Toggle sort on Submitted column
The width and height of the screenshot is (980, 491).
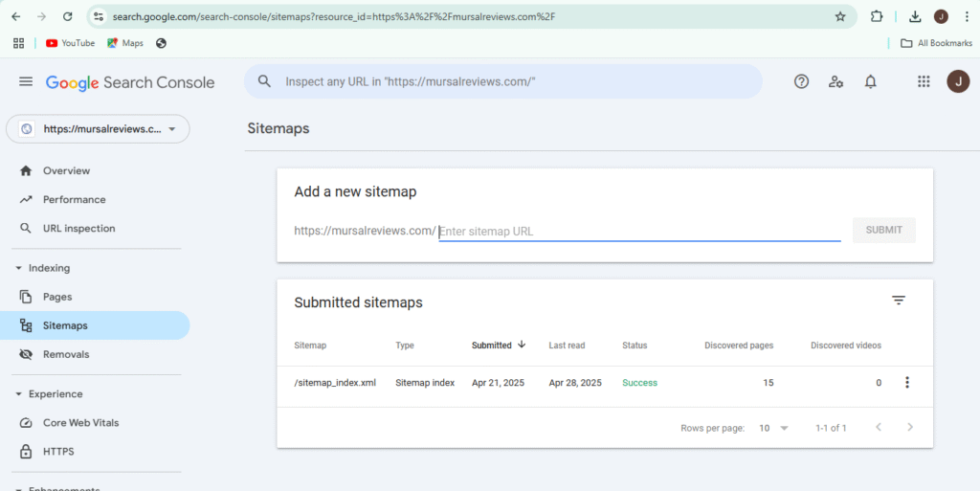pyautogui.click(x=499, y=346)
